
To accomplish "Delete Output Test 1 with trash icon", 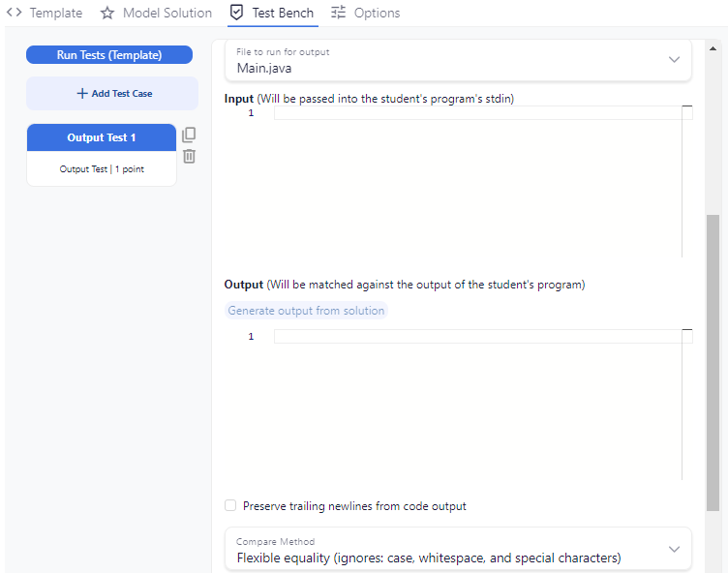I will point(189,156).
